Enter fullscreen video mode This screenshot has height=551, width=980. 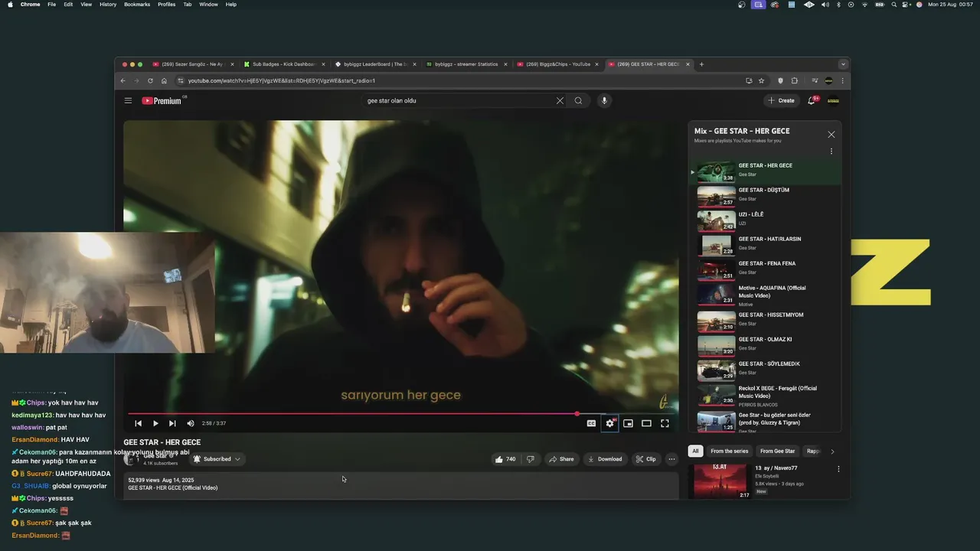pos(665,423)
